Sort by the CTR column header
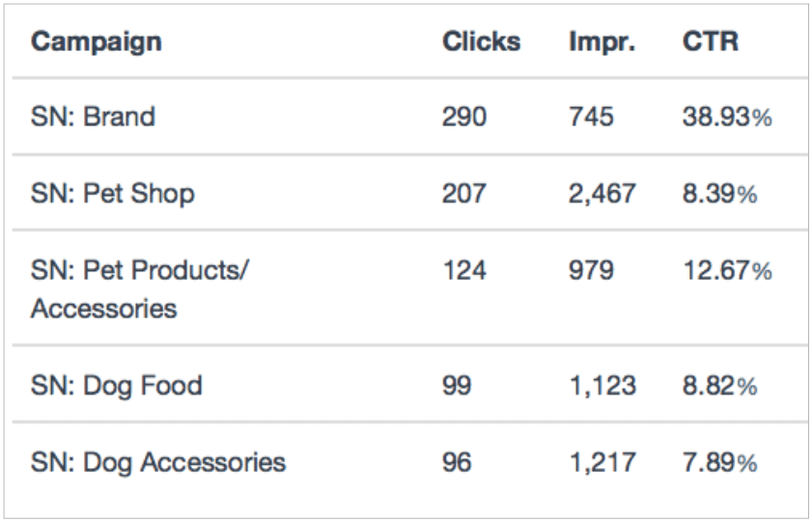Screen dimensions: 812x522 (x=710, y=41)
